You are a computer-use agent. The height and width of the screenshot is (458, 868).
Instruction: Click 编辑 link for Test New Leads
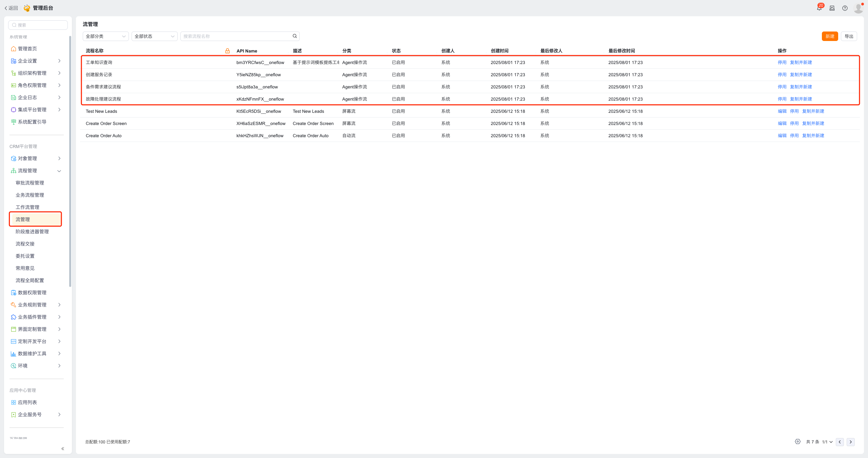(x=782, y=111)
